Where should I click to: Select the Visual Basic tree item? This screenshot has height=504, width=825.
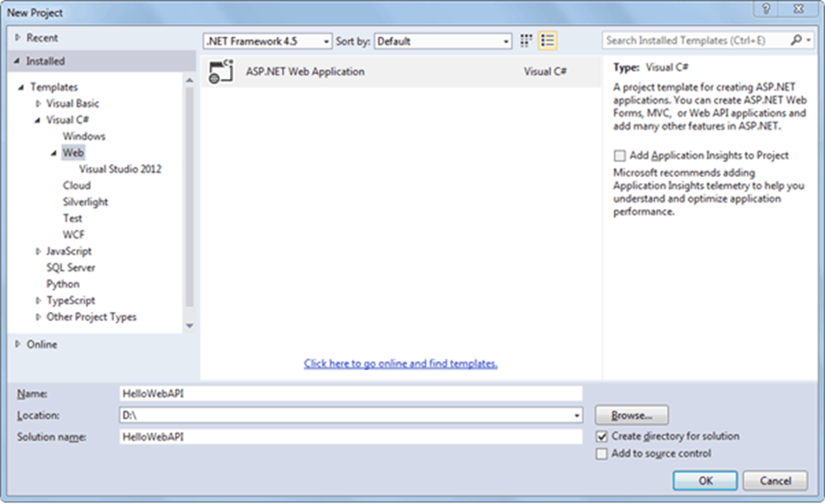point(73,103)
